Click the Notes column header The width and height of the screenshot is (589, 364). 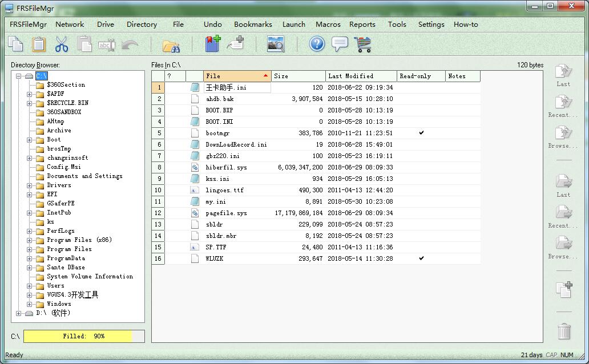click(463, 76)
